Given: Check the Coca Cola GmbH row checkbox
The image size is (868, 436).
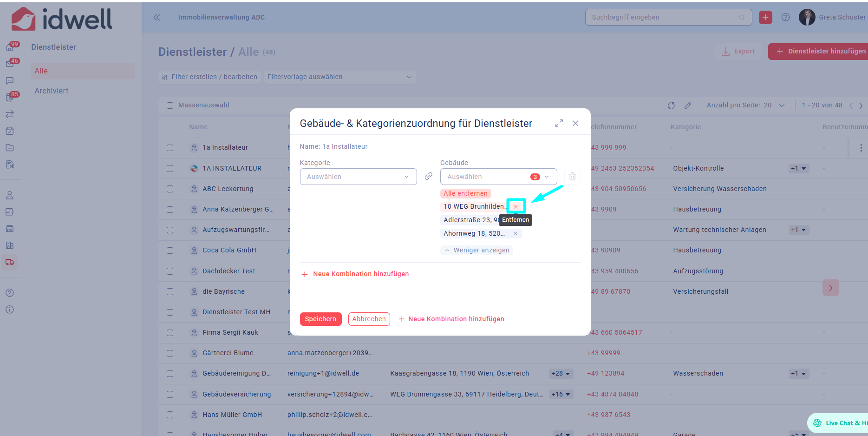Looking at the screenshot, I should click(170, 251).
